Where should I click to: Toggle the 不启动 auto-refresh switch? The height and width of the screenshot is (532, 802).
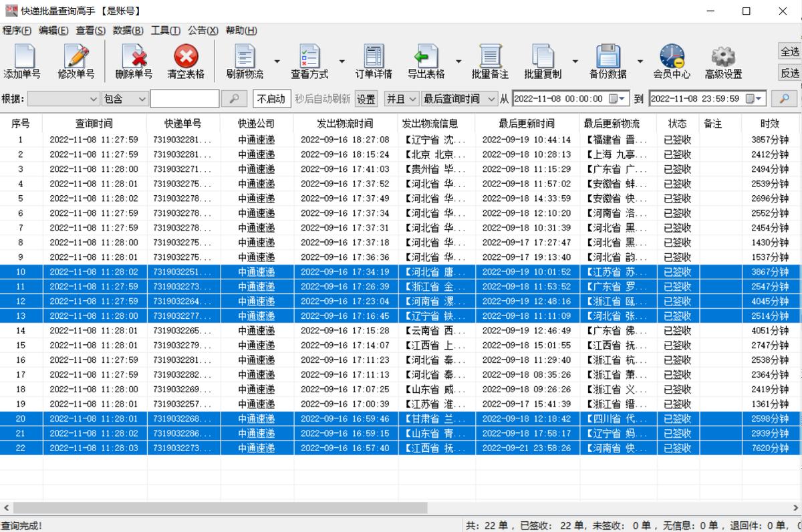[x=271, y=98]
